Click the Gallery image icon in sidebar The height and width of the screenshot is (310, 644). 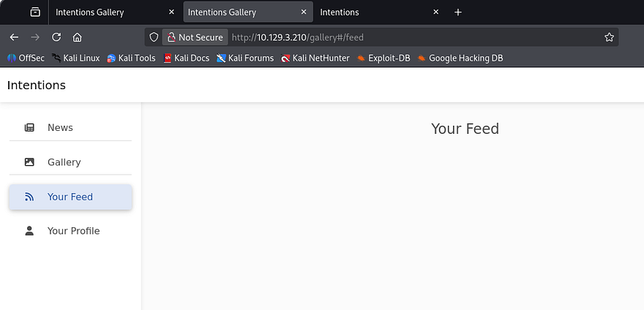tap(29, 162)
